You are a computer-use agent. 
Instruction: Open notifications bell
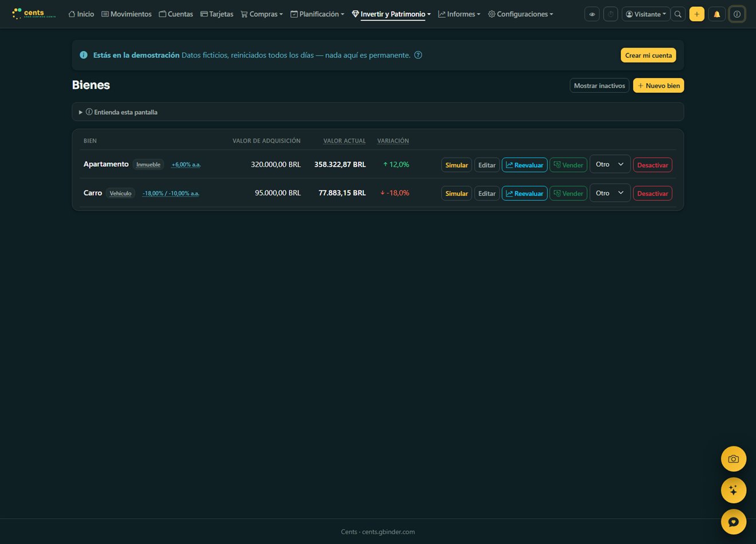pyautogui.click(x=716, y=14)
